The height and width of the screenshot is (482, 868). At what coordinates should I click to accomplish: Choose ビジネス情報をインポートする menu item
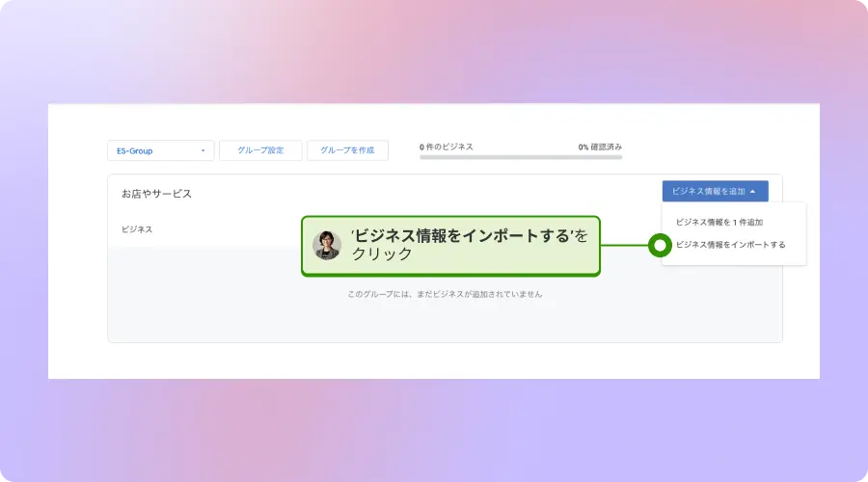[730, 245]
